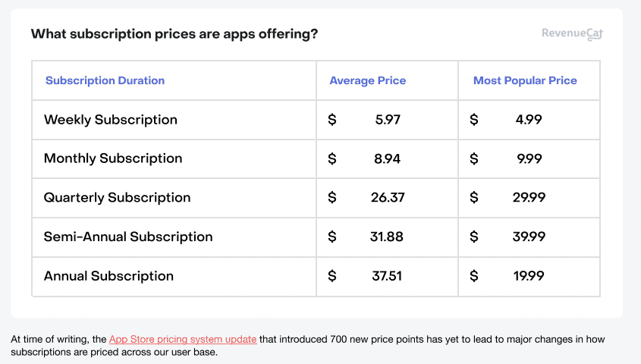Click the monthly most popular price 9.99
Screen dimensions: 641x364
click(x=528, y=158)
